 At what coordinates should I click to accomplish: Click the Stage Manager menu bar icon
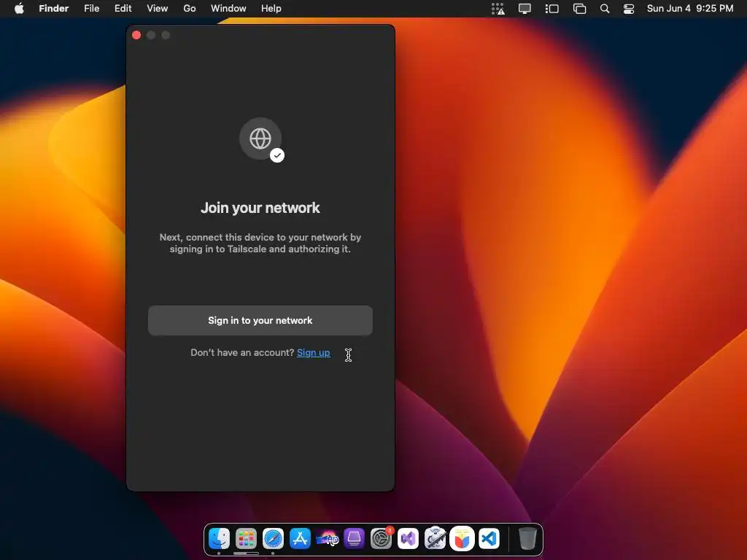[551, 9]
